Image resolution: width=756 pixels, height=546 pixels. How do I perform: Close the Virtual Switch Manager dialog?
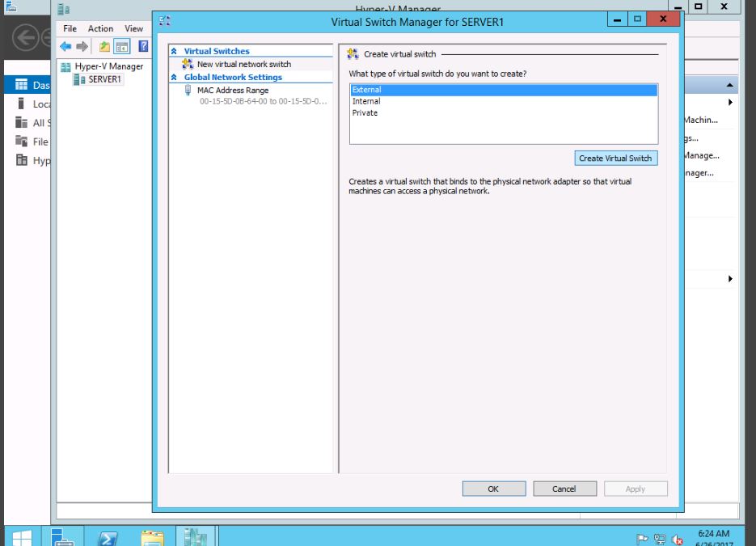(664, 19)
